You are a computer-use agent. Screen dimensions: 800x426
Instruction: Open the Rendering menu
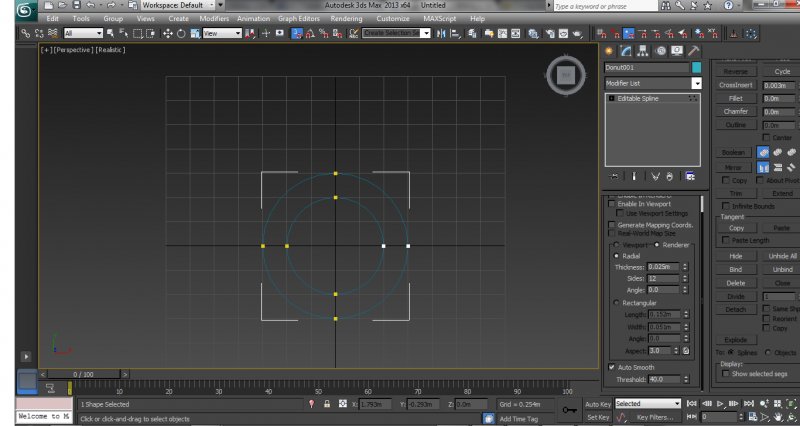tap(346, 18)
